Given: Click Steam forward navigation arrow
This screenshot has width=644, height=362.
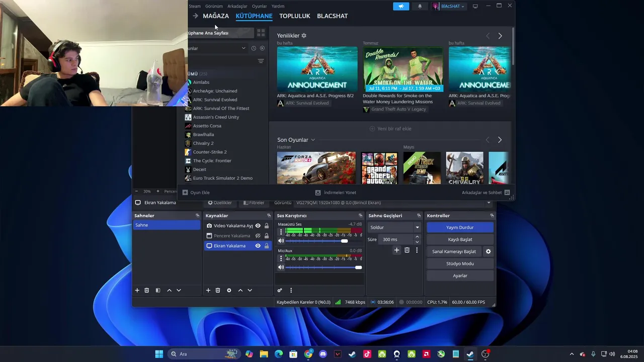Looking at the screenshot, I should coord(195,16).
